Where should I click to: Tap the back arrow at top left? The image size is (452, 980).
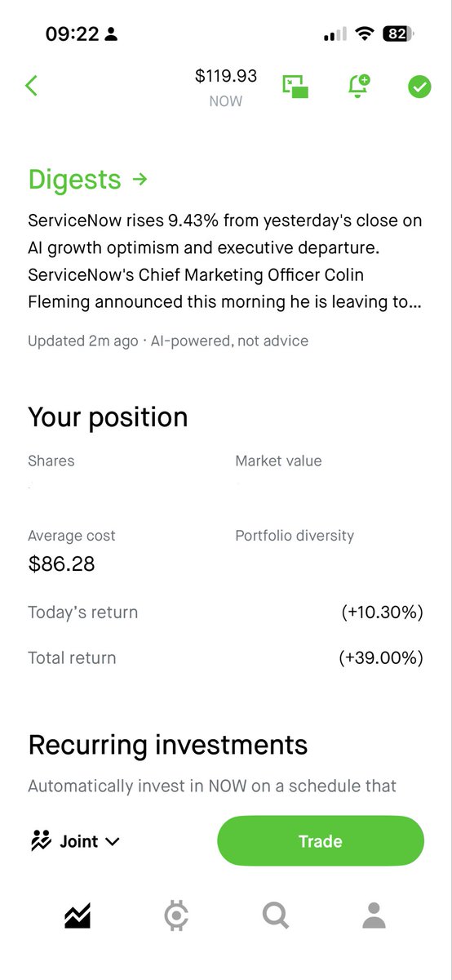click(x=32, y=86)
